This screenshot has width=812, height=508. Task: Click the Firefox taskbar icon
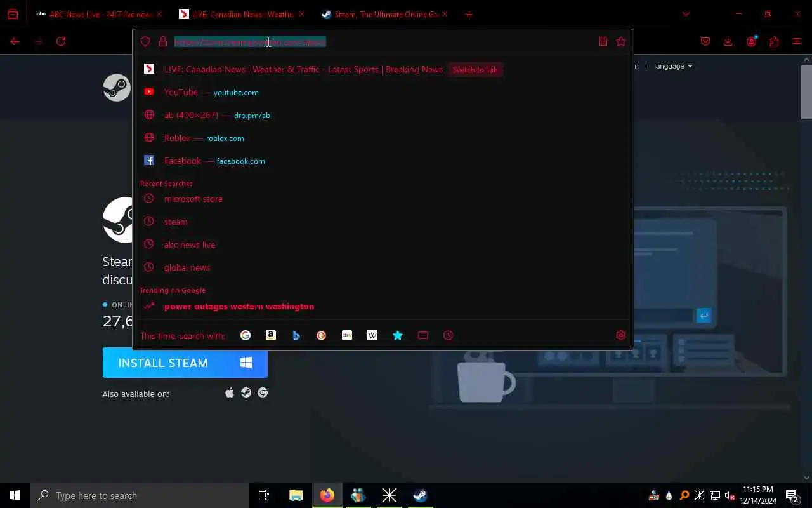coord(327,495)
